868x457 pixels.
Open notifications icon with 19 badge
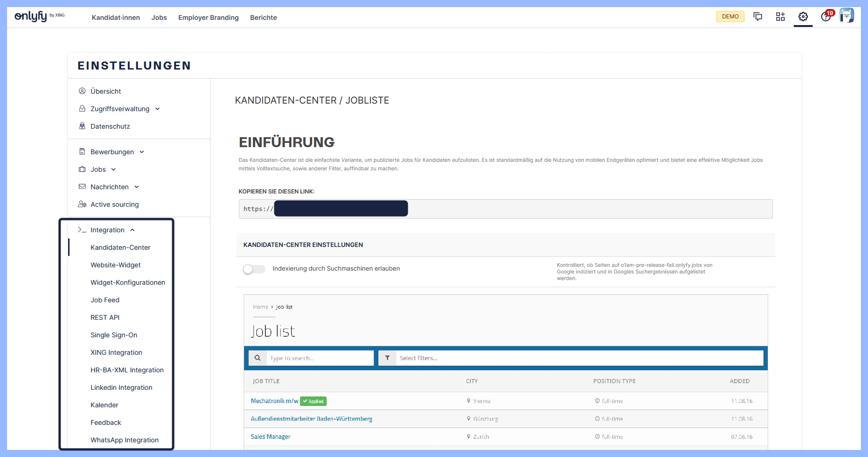pos(826,17)
